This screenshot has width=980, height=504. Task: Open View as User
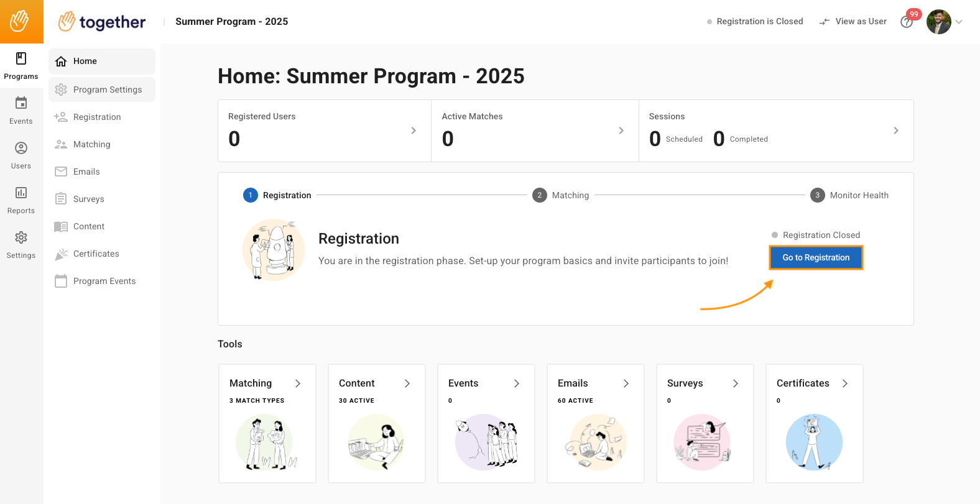(853, 21)
